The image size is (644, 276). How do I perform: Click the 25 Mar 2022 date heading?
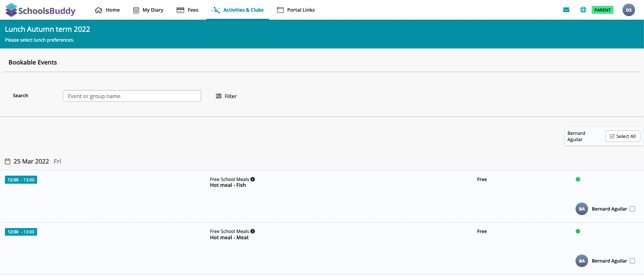[x=31, y=161]
